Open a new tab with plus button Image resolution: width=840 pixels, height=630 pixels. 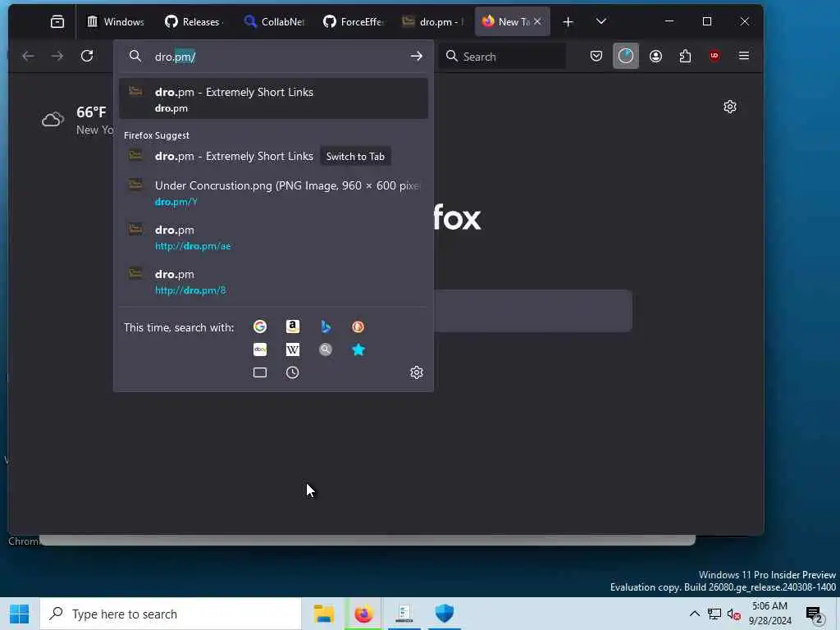(x=568, y=22)
